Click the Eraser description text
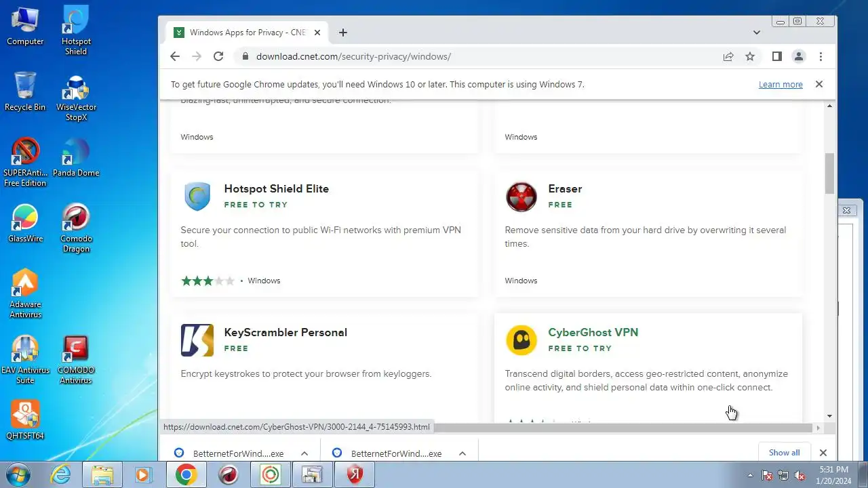Viewport: 868px width, 488px height. tap(645, 237)
